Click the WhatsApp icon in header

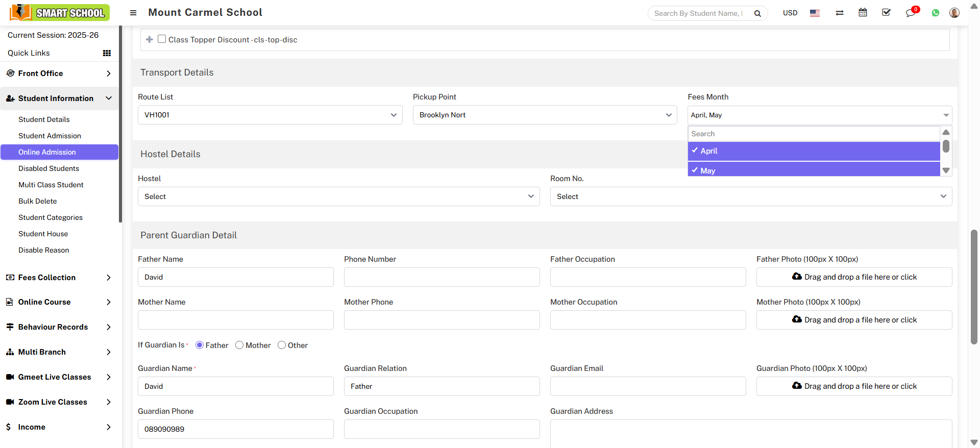(x=935, y=13)
